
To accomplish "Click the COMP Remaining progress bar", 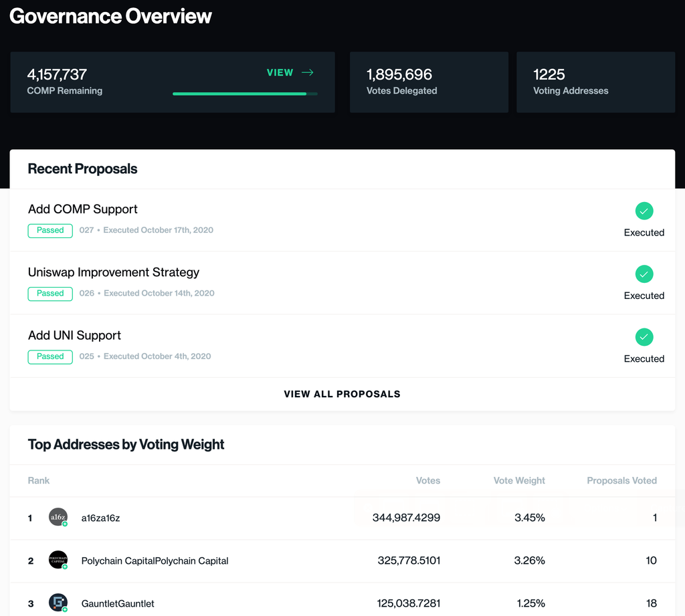I will coord(245,94).
